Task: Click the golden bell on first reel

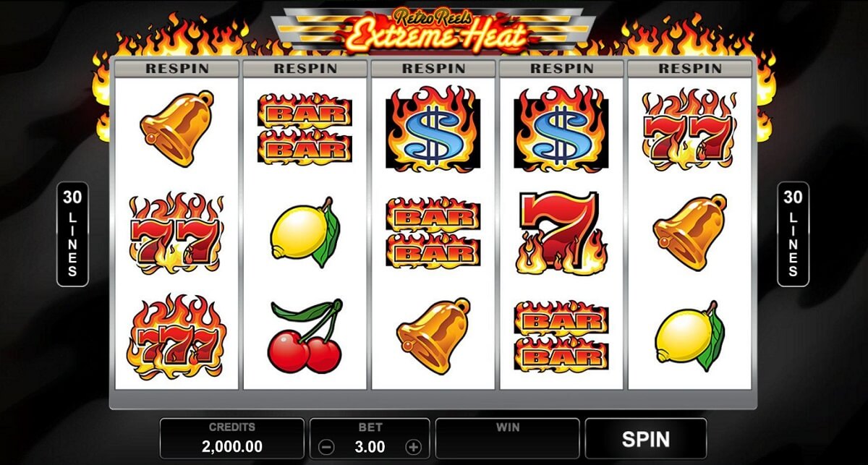Action: point(176,128)
